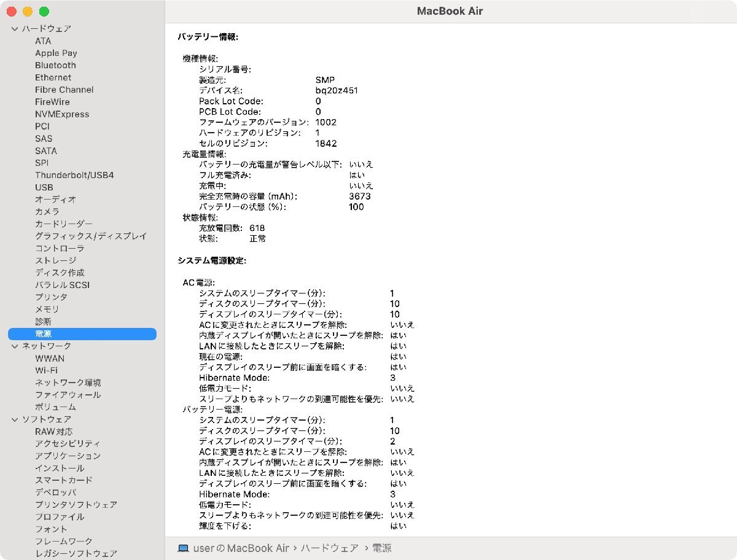737x560 pixels.
Task: Collapse the ネットワーク section chevron
Action: coord(15,346)
